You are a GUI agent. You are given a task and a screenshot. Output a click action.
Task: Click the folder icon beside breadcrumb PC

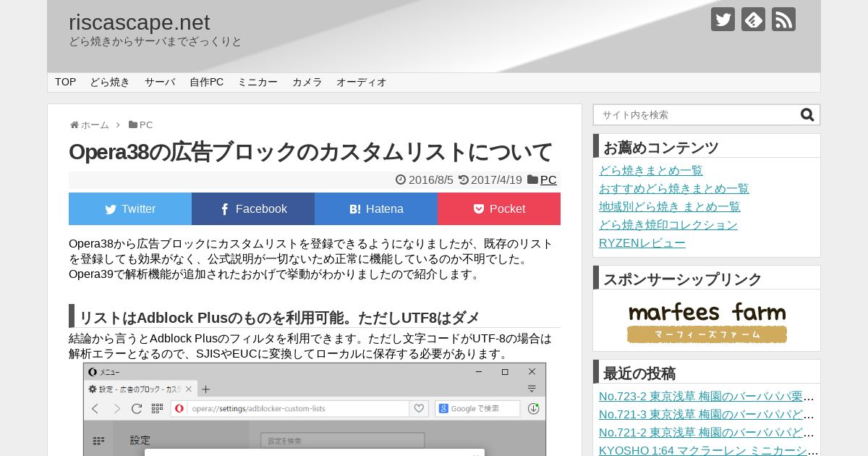pos(133,124)
